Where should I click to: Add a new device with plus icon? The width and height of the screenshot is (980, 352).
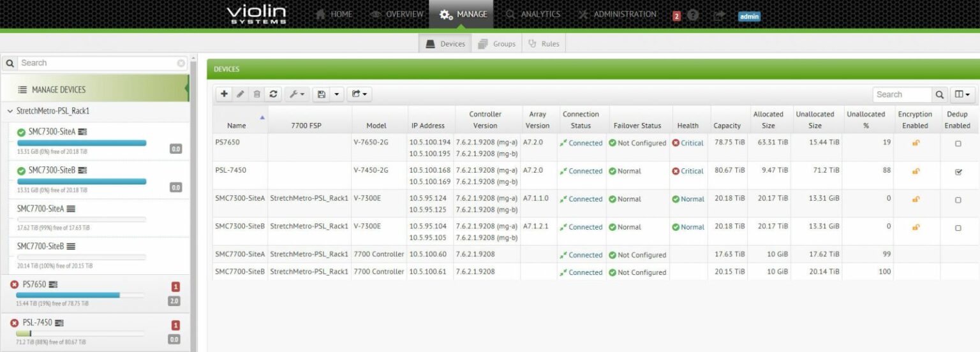tap(224, 94)
